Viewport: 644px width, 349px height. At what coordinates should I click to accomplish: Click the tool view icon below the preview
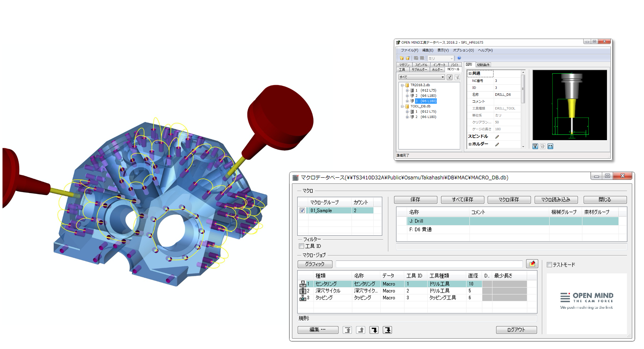(535, 146)
